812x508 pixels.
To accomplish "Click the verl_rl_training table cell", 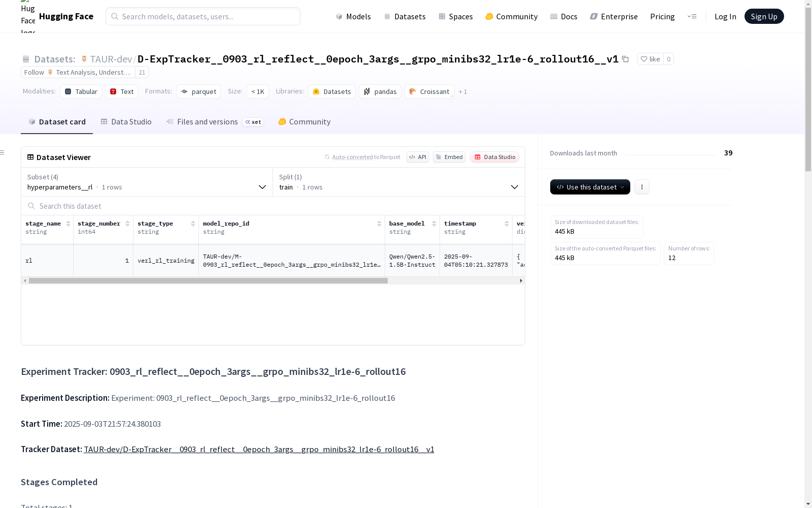I will coord(166,261).
